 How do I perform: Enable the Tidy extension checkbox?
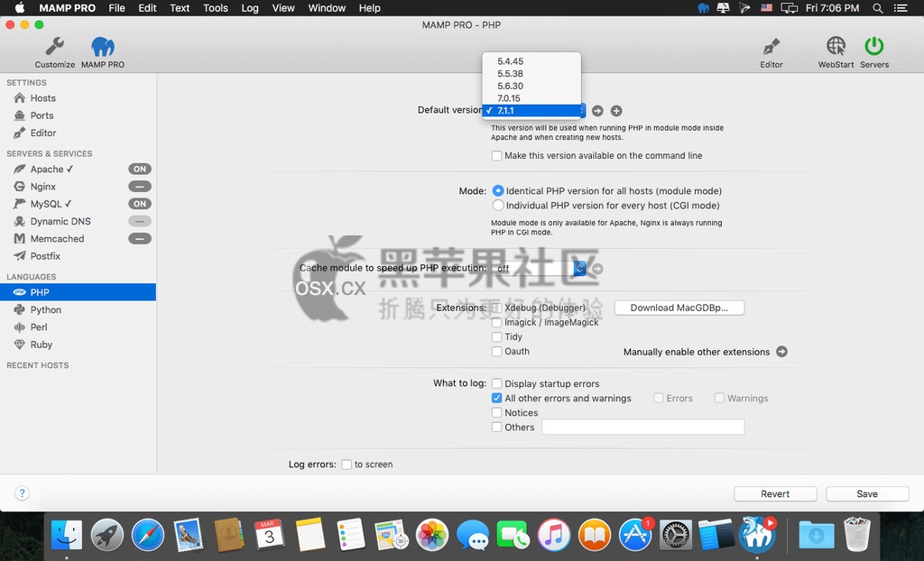coord(497,337)
